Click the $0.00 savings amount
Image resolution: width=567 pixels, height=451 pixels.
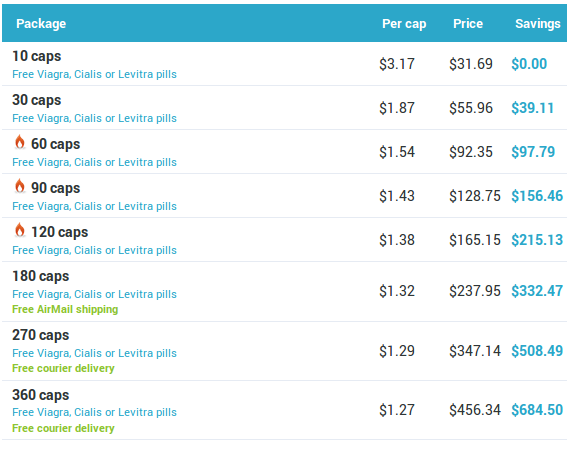pyautogui.click(x=529, y=64)
